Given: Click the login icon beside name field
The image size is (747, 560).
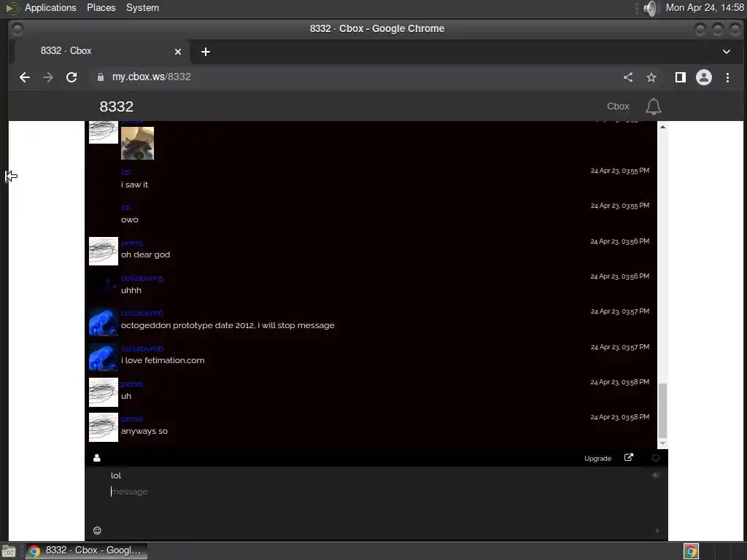Looking at the screenshot, I should pos(656,475).
